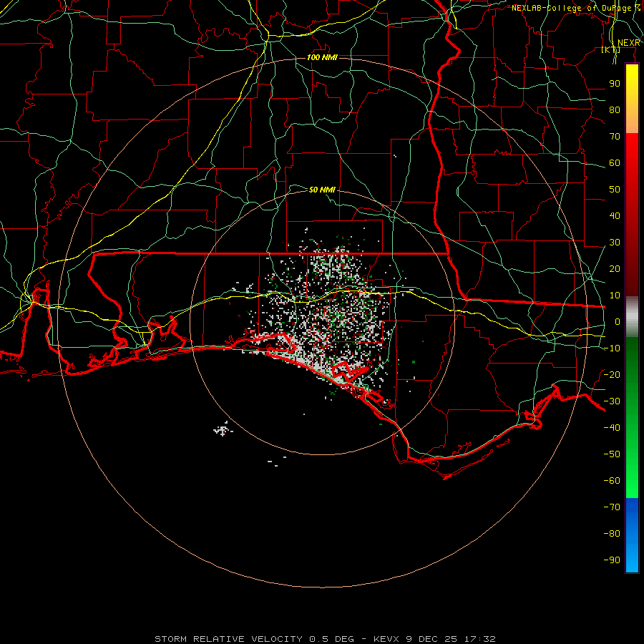This screenshot has width=644, height=644.
Task: Click the isolated offshore echo cluster in Gulf
Action: [x=223, y=429]
